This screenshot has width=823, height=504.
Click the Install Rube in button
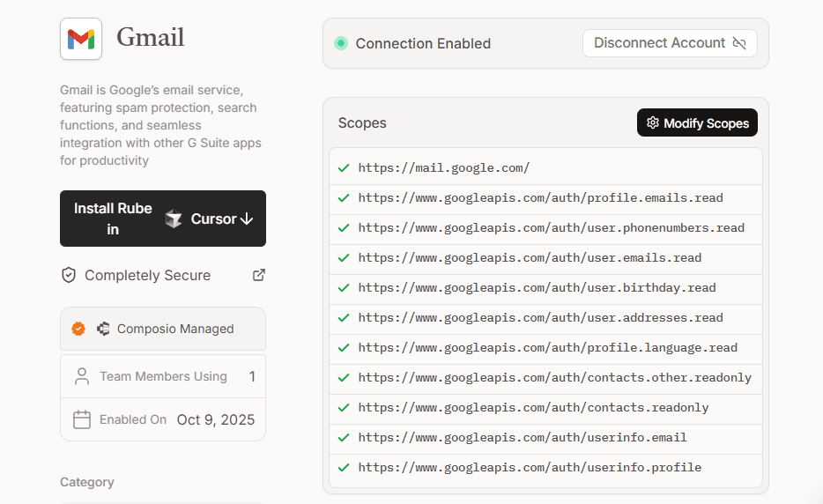(x=113, y=219)
